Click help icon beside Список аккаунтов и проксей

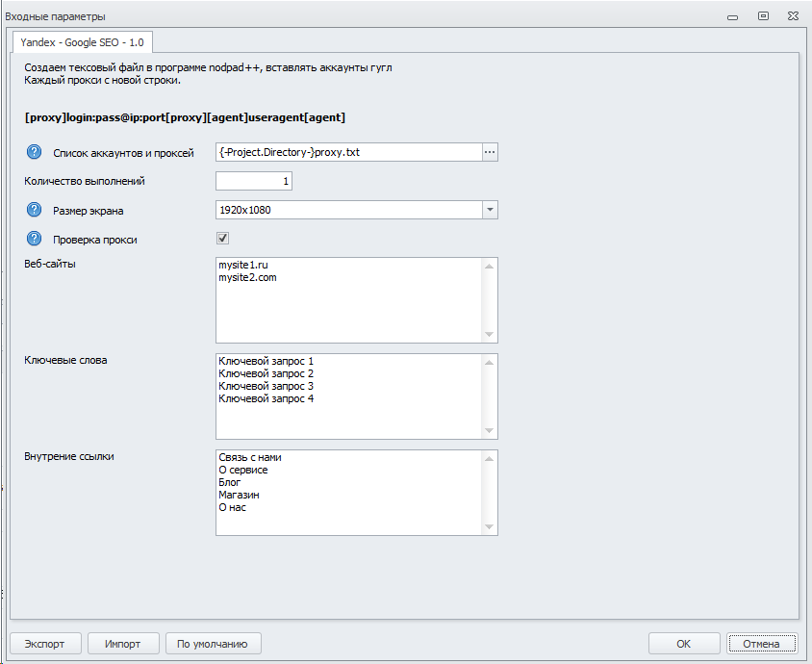(35, 152)
